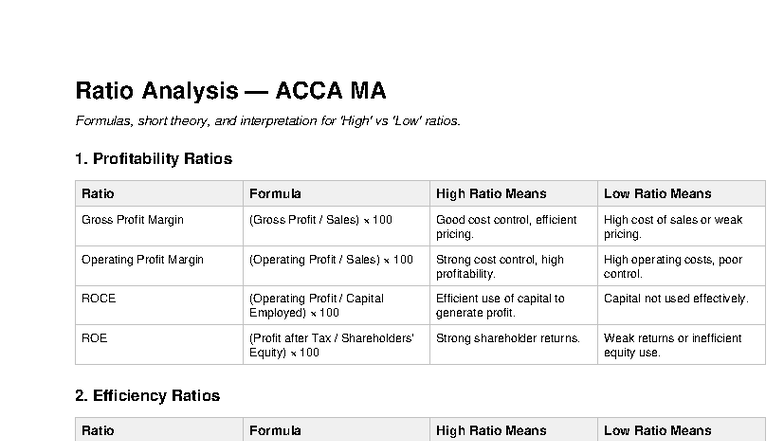Click the 'ROCE' ratio cell
Screen dimensions: 784x441
tap(95, 299)
